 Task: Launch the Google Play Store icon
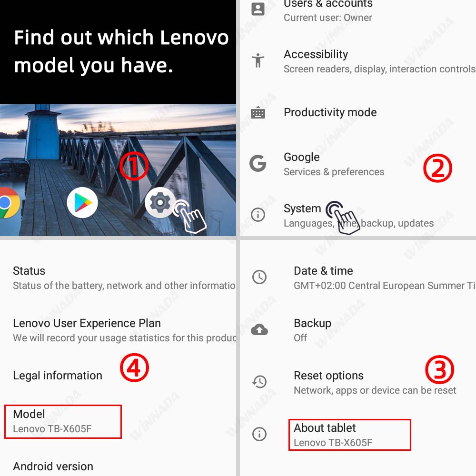pos(82,203)
